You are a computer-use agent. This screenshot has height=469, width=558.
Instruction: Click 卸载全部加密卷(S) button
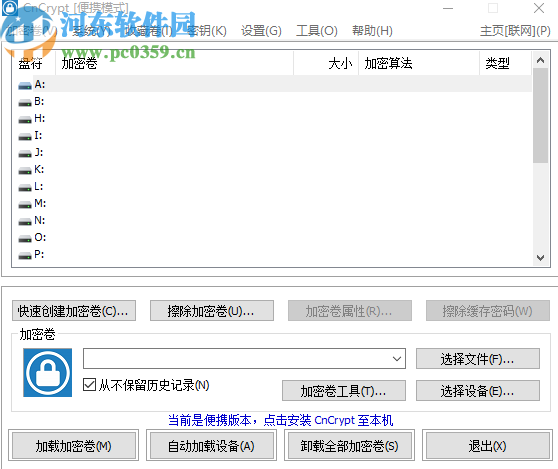pos(349,446)
